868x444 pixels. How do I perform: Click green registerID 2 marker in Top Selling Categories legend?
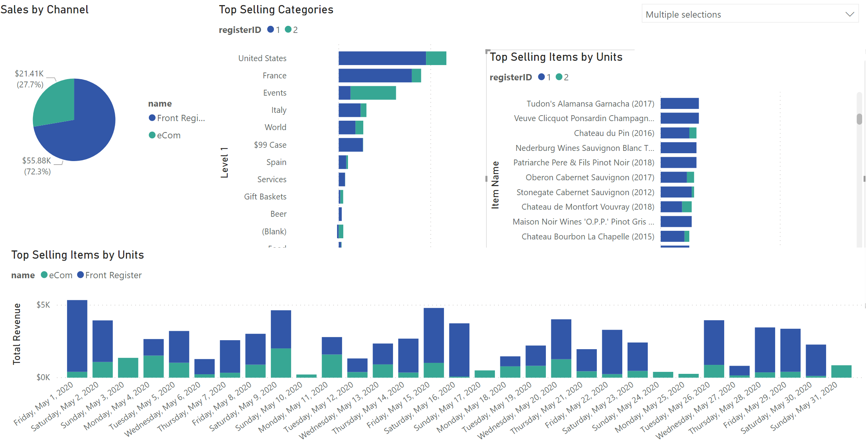(288, 29)
